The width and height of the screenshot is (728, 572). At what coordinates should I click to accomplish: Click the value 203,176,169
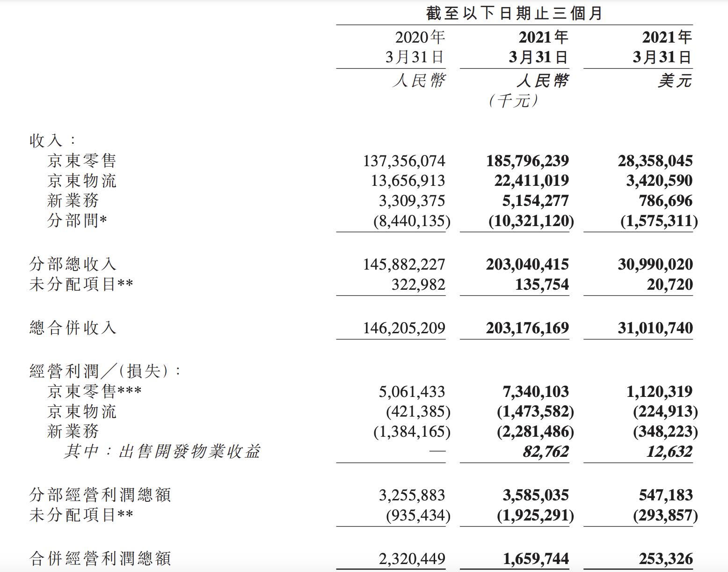[527, 328]
